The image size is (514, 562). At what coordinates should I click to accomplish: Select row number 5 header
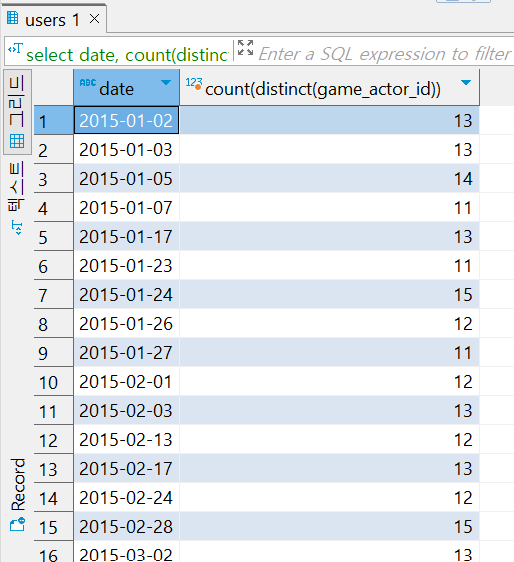[54, 237]
